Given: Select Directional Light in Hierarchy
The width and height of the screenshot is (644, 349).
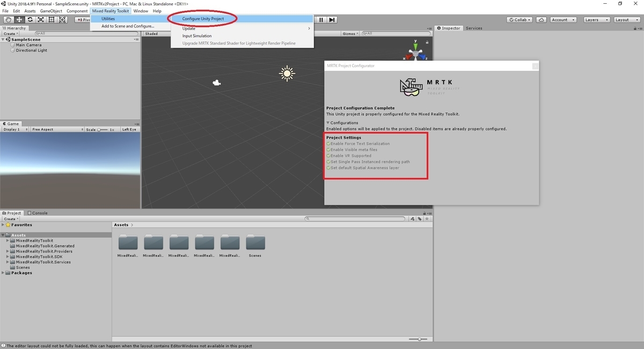Looking at the screenshot, I should (x=31, y=50).
